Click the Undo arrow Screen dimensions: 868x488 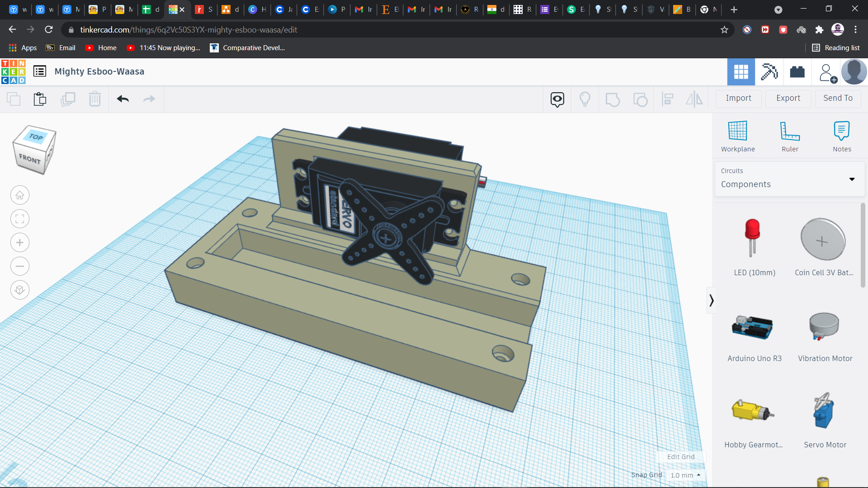point(123,99)
